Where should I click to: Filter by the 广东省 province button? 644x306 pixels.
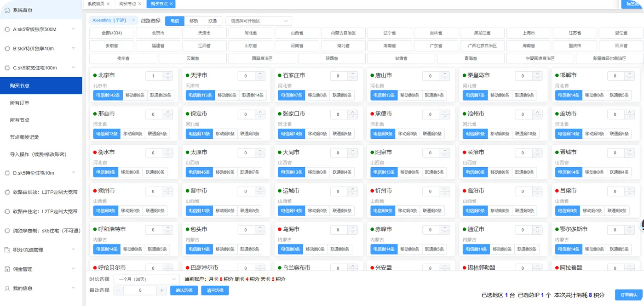(x=436, y=46)
